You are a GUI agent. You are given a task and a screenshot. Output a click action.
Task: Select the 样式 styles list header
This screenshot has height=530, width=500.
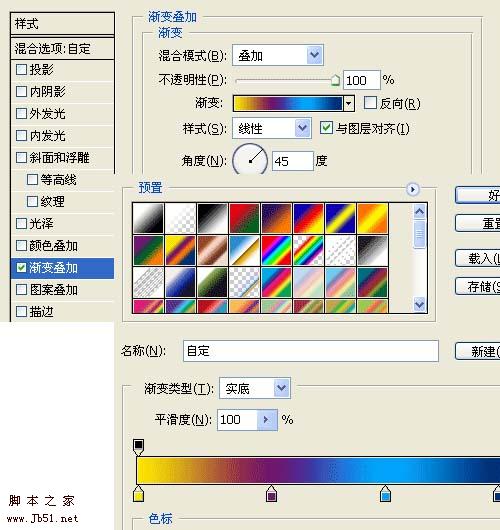coord(63,24)
